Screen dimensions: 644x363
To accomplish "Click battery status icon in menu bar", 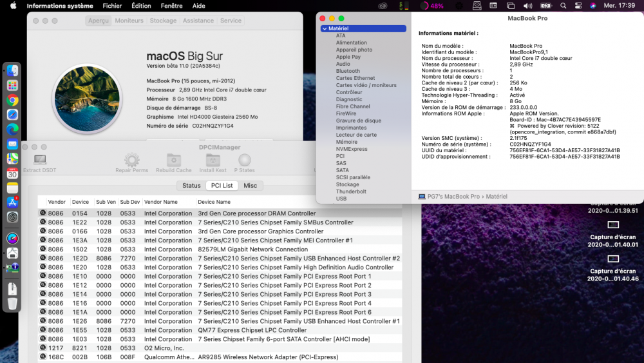I will tap(546, 6).
